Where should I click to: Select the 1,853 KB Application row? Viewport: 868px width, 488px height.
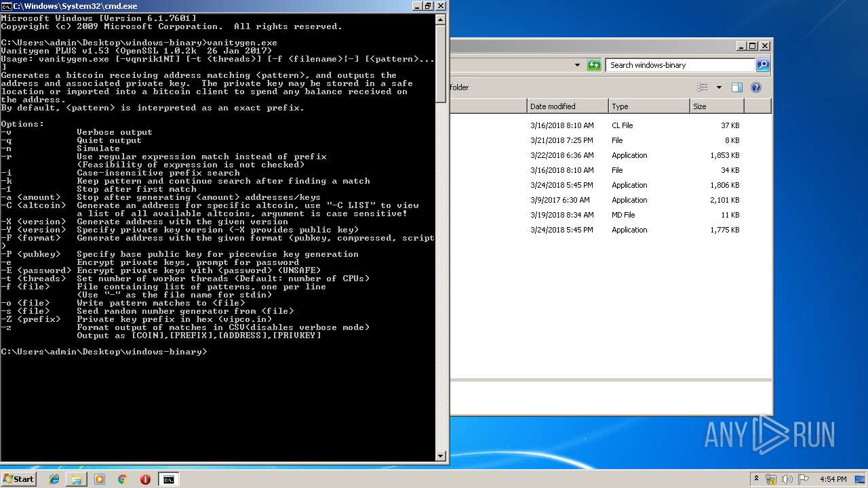point(610,155)
